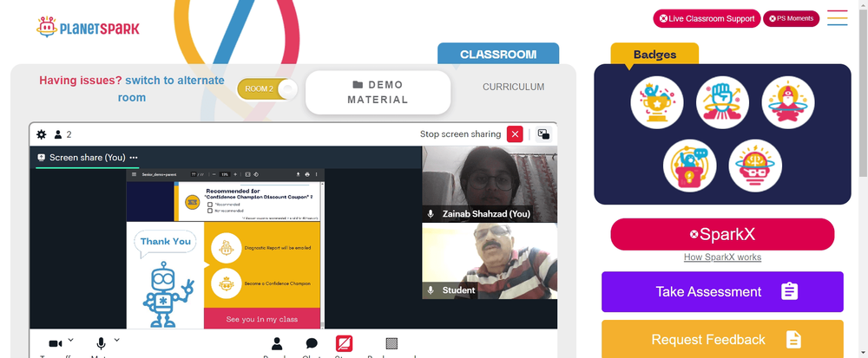
Task: Open the Badges tab
Action: point(654,54)
